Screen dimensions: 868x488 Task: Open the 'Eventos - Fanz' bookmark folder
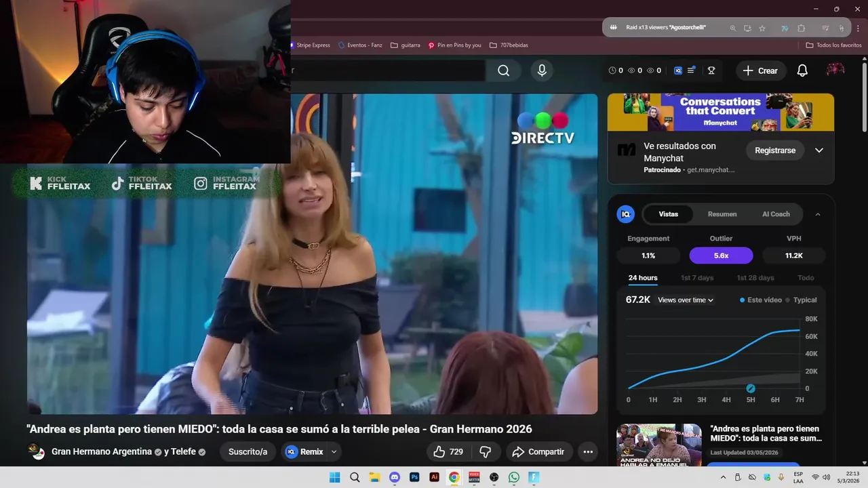359,45
